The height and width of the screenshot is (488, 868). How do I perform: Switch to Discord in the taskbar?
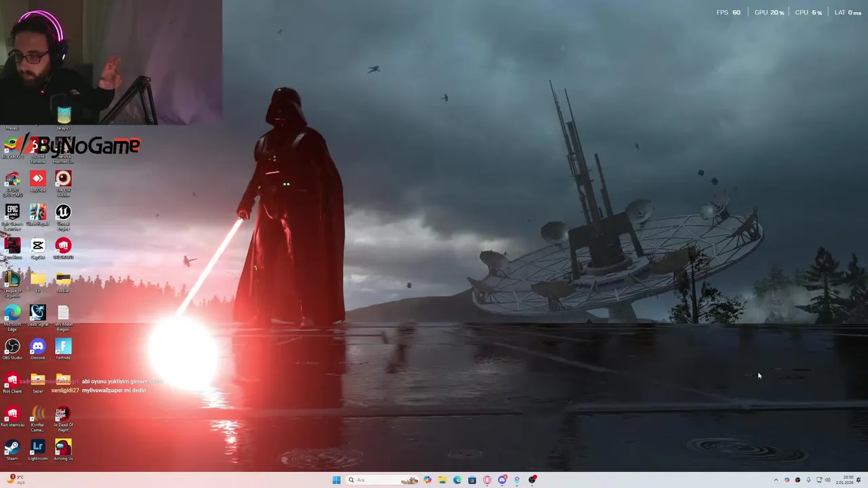pos(502,480)
